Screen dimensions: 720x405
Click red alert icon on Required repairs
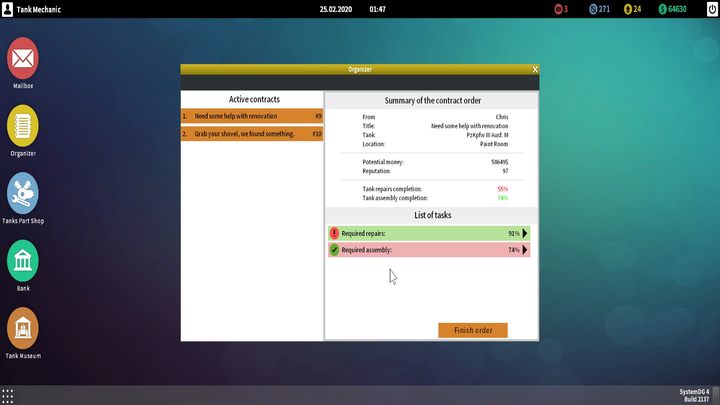[x=334, y=233]
